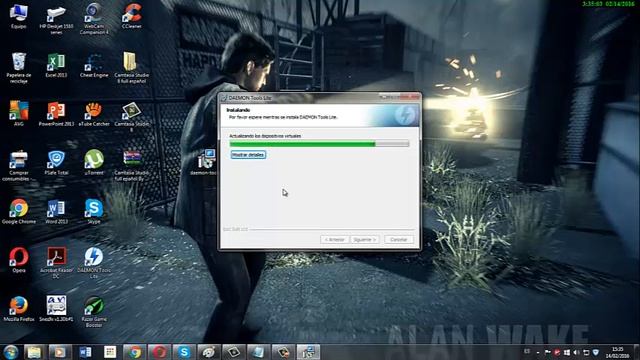
Task: Click the installation progress bar
Action: click(x=319, y=144)
